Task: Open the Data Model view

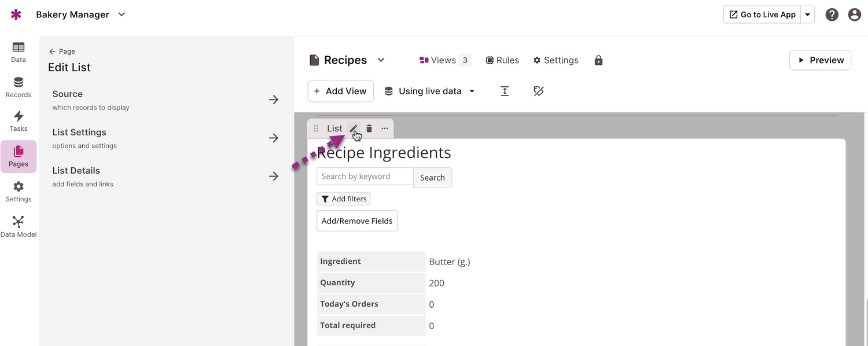Action: pyautogui.click(x=19, y=227)
